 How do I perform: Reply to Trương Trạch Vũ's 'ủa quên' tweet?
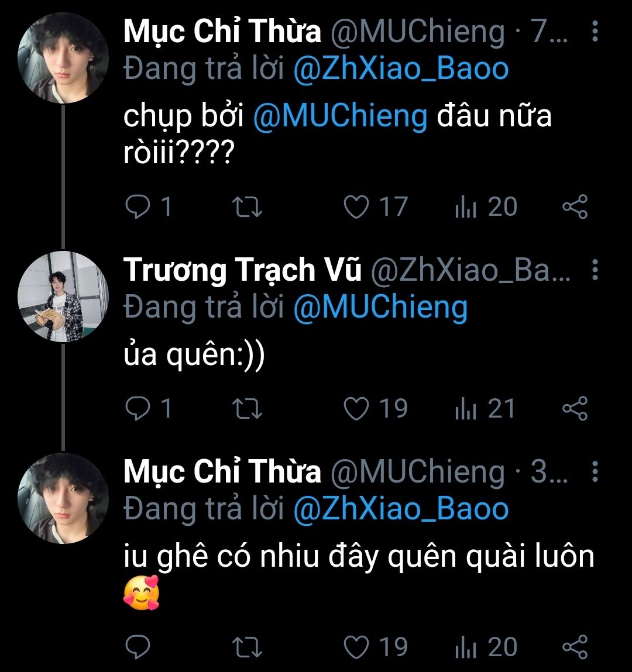[138, 409]
